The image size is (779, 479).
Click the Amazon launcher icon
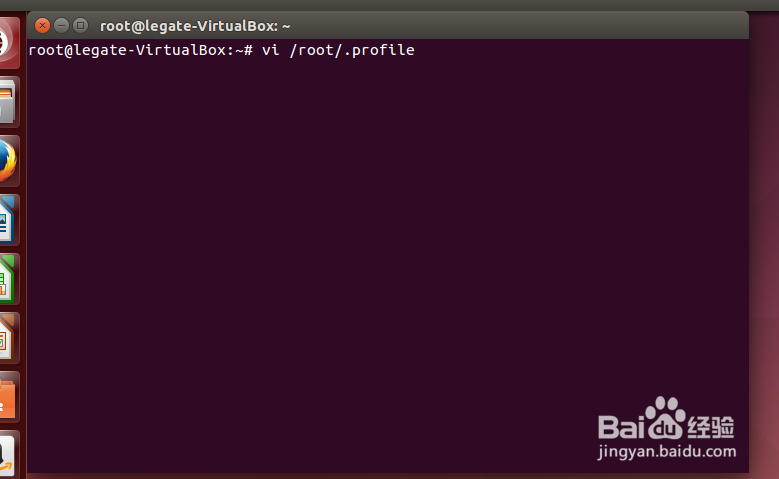point(7,453)
